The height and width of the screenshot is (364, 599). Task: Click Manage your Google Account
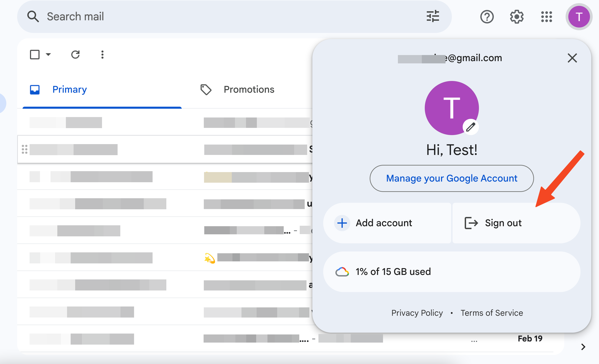[x=452, y=178]
